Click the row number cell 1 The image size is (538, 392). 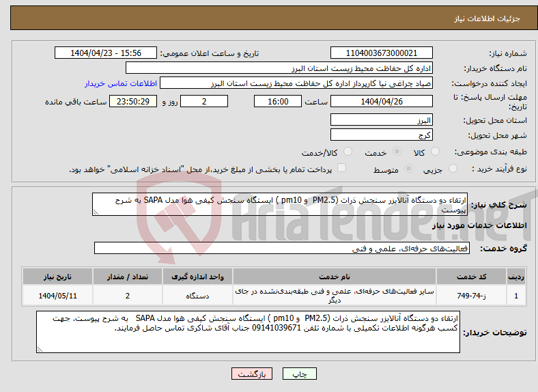[516, 296]
